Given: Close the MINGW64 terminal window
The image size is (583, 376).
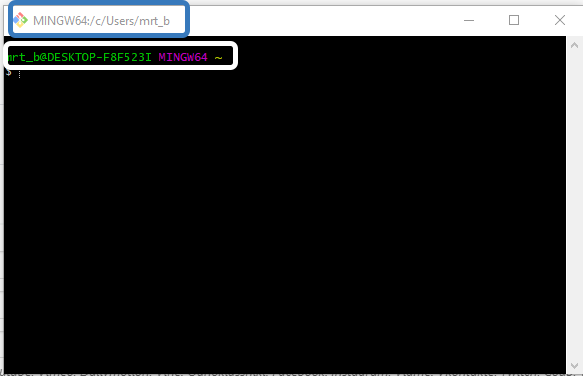Looking at the screenshot, I should tap(560, 20).
